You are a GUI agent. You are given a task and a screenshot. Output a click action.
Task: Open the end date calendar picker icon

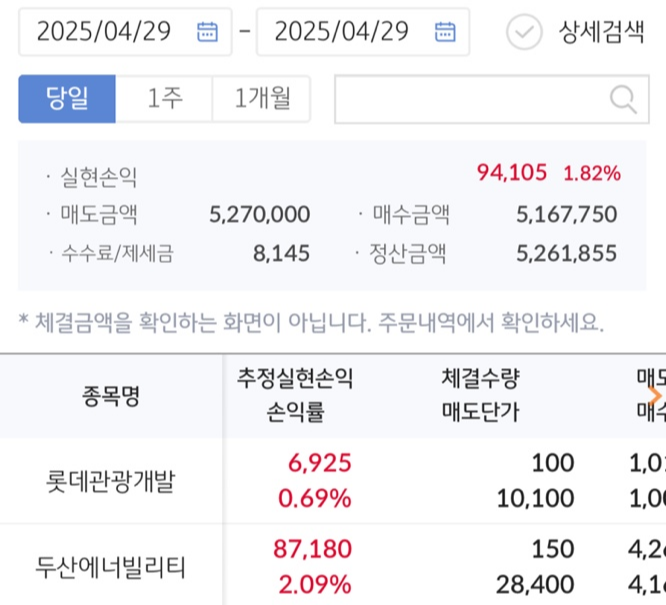point(445,32)
